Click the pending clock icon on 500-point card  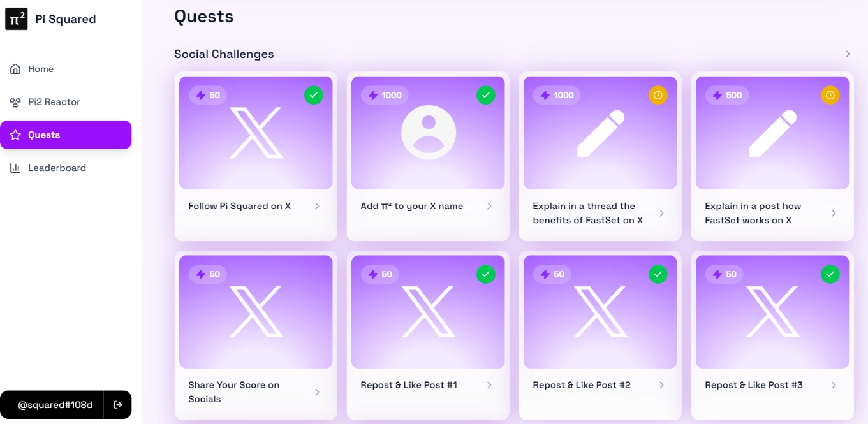[830, 96]
